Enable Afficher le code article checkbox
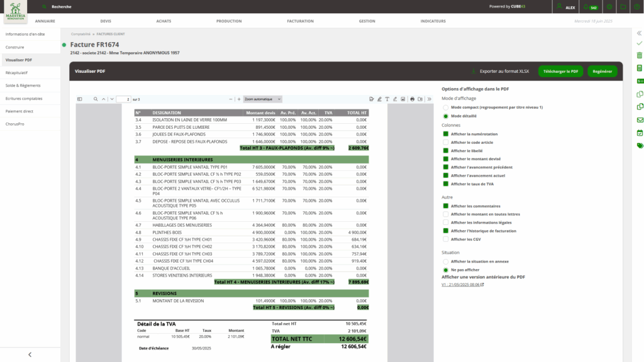The image size is (644, 362). coord(446,143)
